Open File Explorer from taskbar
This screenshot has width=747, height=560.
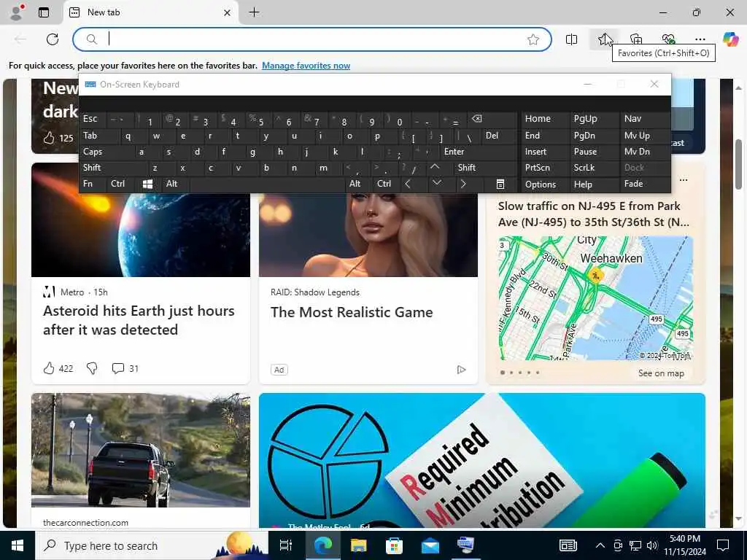[x=359, y=545]
